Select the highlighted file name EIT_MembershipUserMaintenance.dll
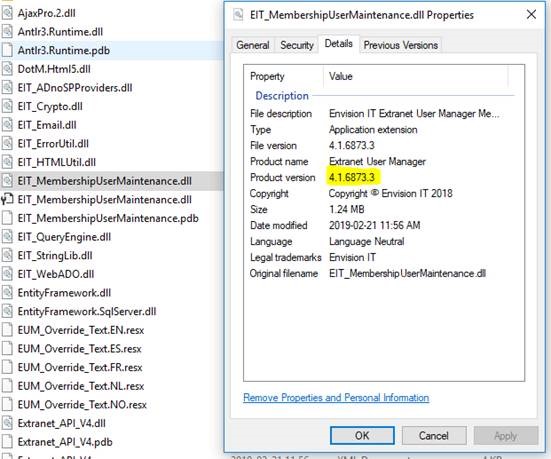Image resolution: width=551 pixels, height=459 pixels. (104, 181)
